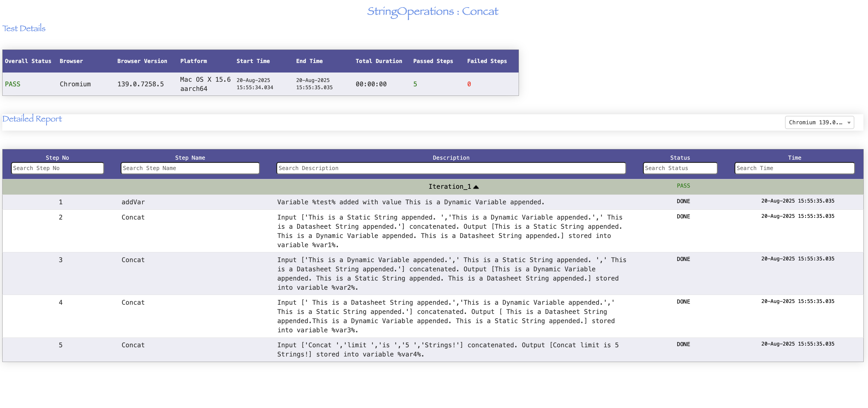Screen dimensions: 868x408
Task: Click the Passed Steps count 5
Action: tap(415, 84)
